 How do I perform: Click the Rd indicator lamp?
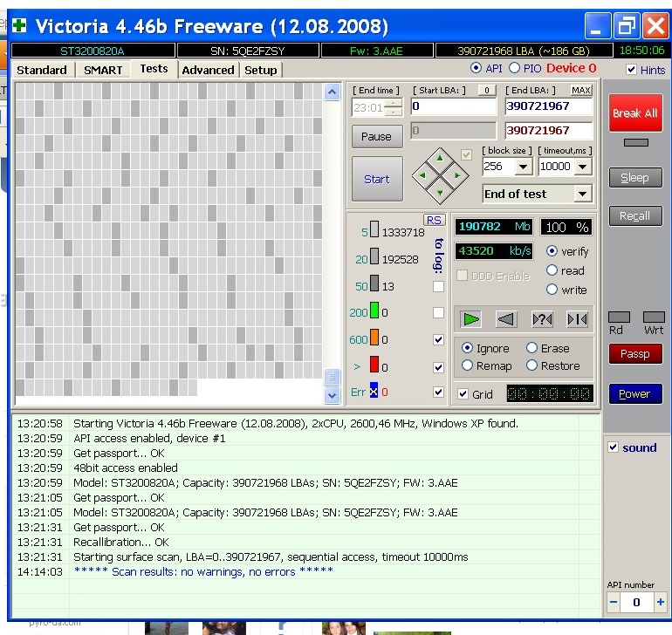pyautogui.click(x=619, y=317)
